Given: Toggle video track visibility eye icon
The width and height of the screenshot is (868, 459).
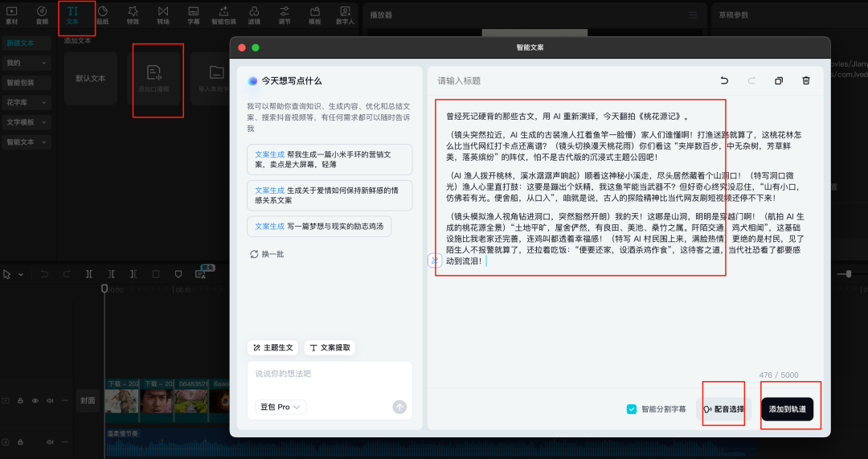Looking at the screenshot, I should point(35,400).
